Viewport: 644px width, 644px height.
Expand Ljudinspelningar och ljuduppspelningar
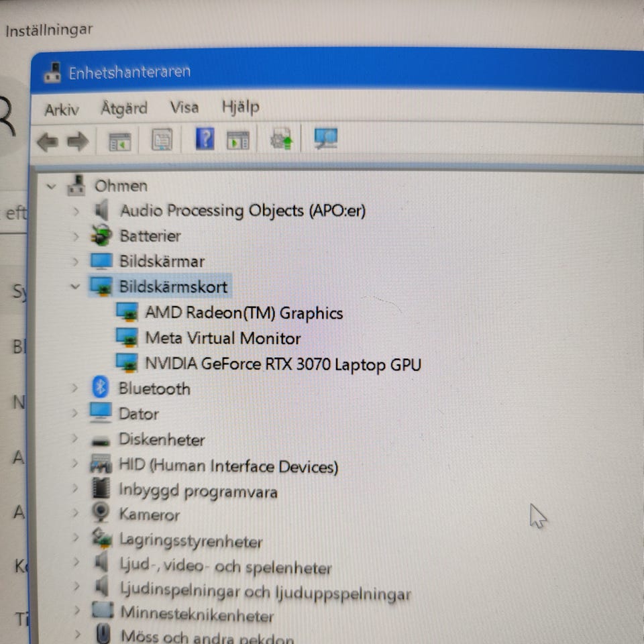[x=76, y=586]
